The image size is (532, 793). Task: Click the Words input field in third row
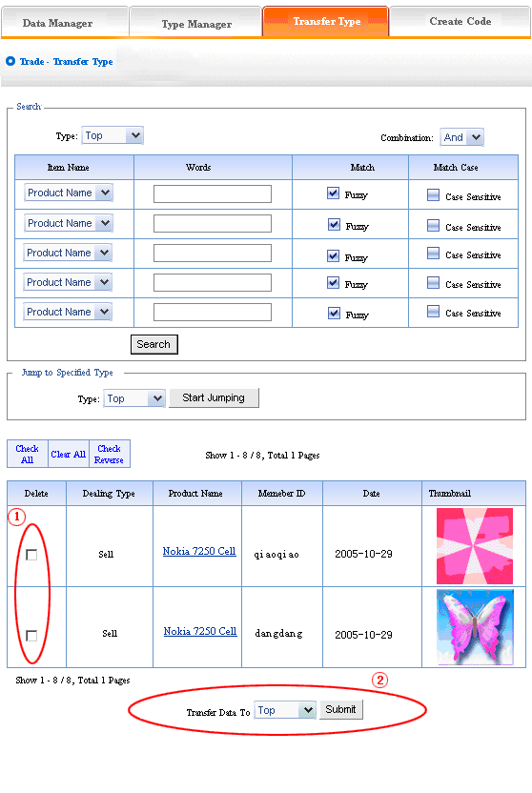pos(213,253)
